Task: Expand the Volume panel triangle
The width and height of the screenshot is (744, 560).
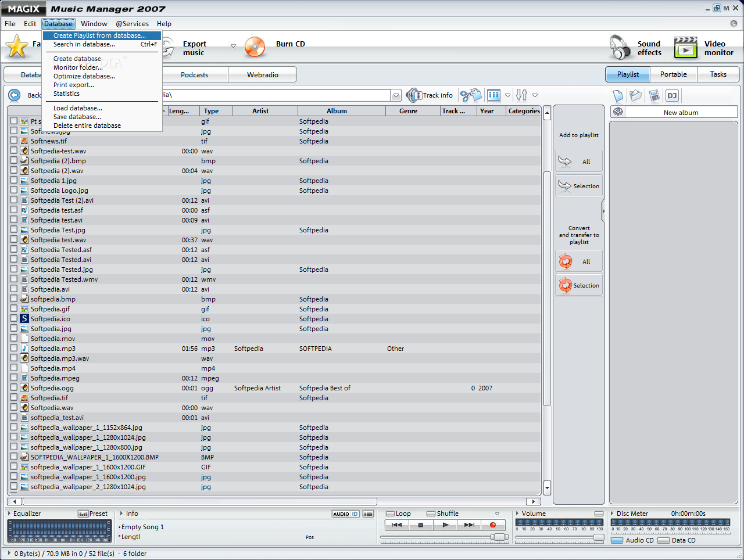Action: tap(517, 514)
